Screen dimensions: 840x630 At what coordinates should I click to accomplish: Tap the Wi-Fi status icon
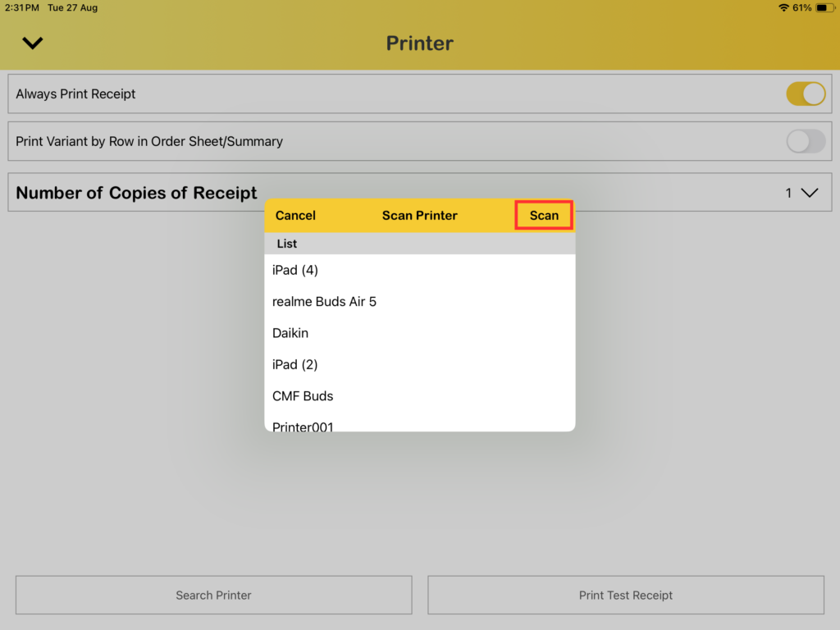783,7
